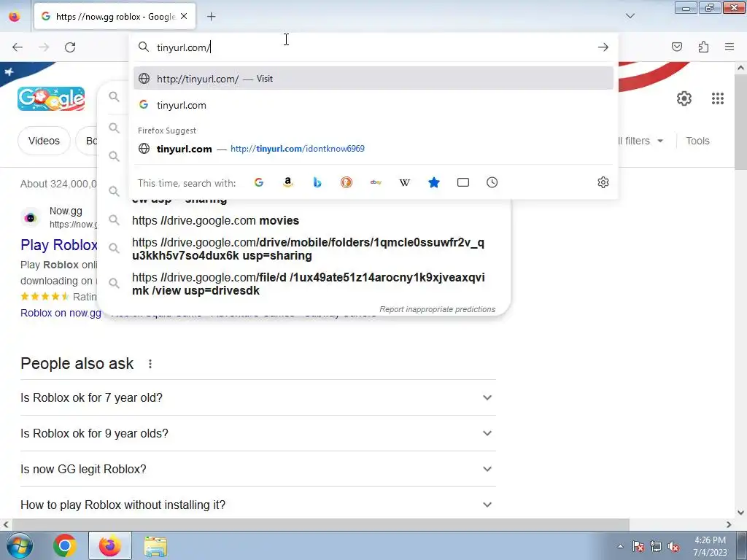Open the Play Roblox result title
This screenshot has height=560, width=747.
tap(59, 245)
